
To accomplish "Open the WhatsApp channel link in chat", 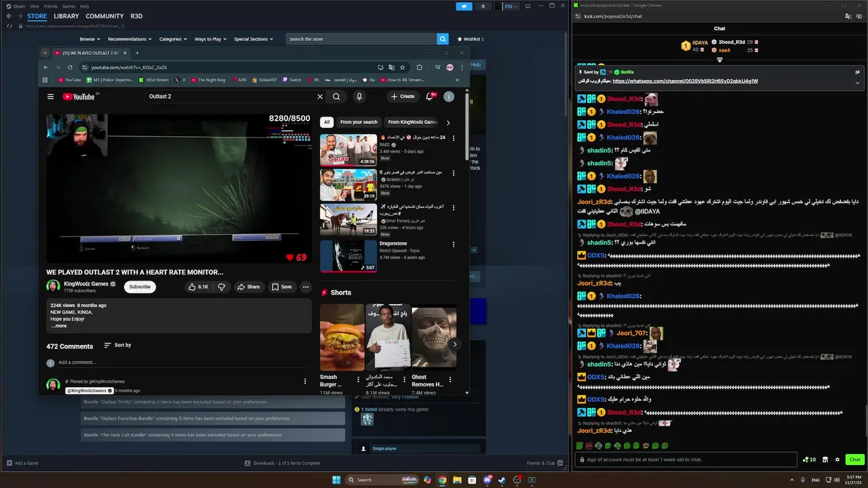I will (685, 81).
